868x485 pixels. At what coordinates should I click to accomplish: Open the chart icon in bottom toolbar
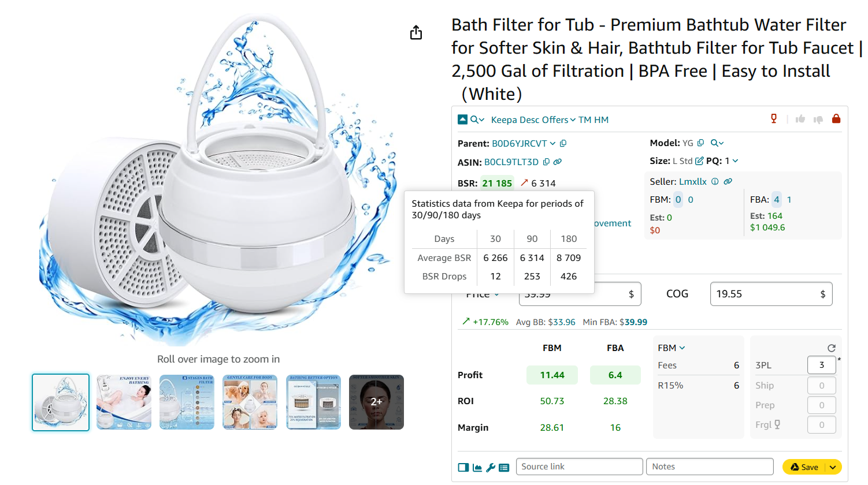[x=477, y=468]
